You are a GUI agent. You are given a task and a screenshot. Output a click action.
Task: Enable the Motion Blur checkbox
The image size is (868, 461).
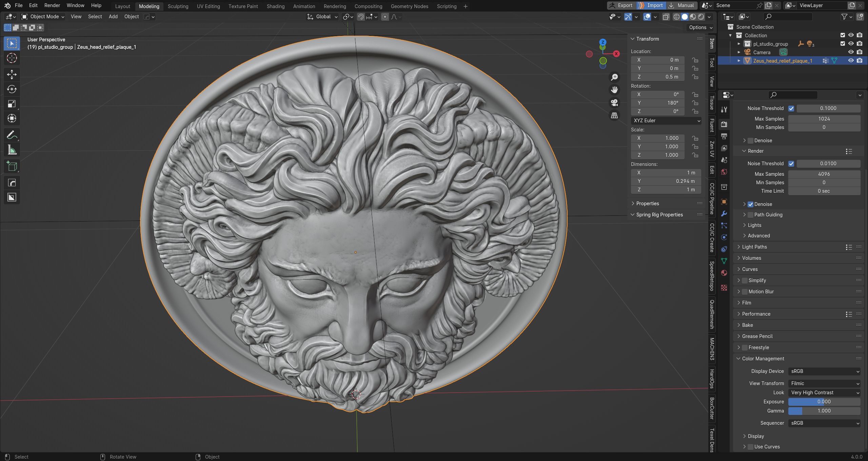pyautogui.click(x=745, y=292)
